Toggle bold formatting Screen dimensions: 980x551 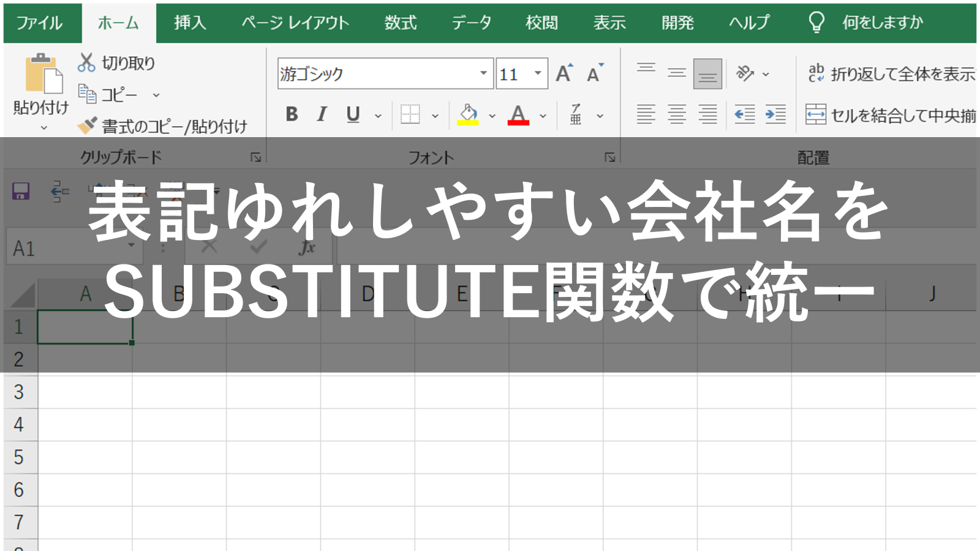click(x=292, y=114)
